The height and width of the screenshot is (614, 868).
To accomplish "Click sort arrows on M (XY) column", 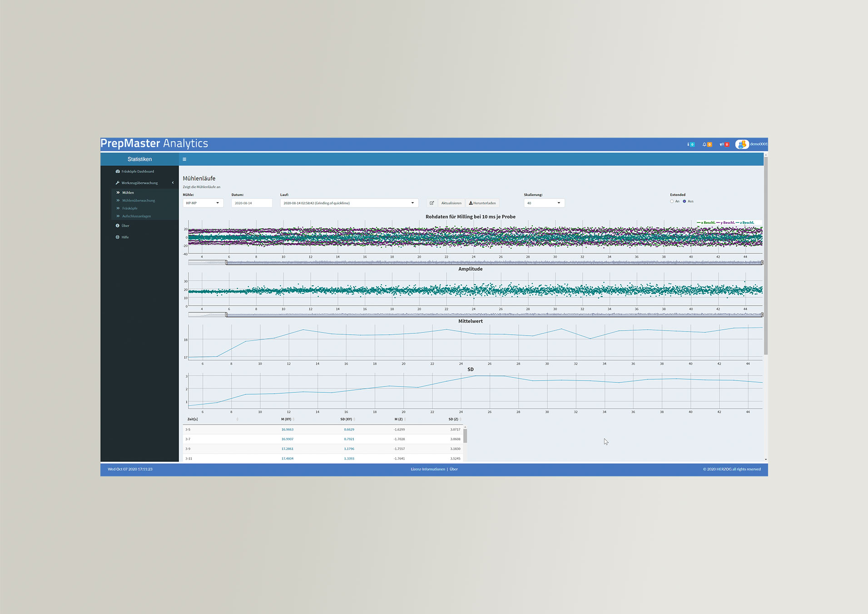I will (293, 419).
